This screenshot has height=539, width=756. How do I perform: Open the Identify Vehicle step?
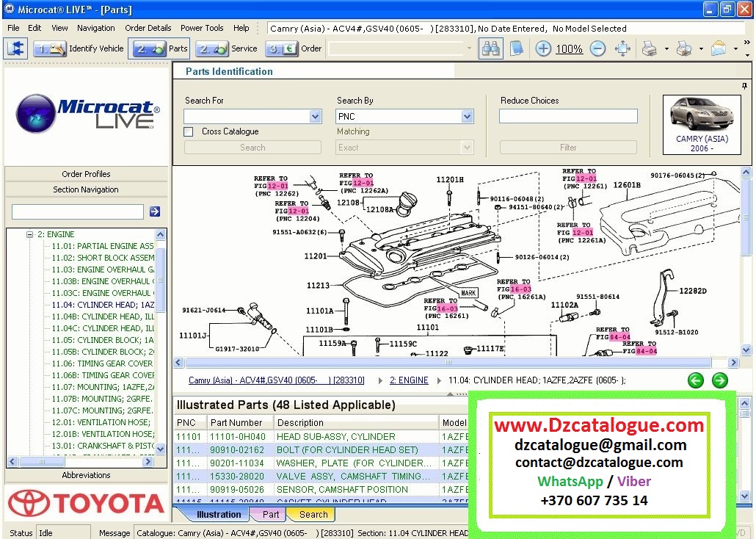click(x=80, y=48)
